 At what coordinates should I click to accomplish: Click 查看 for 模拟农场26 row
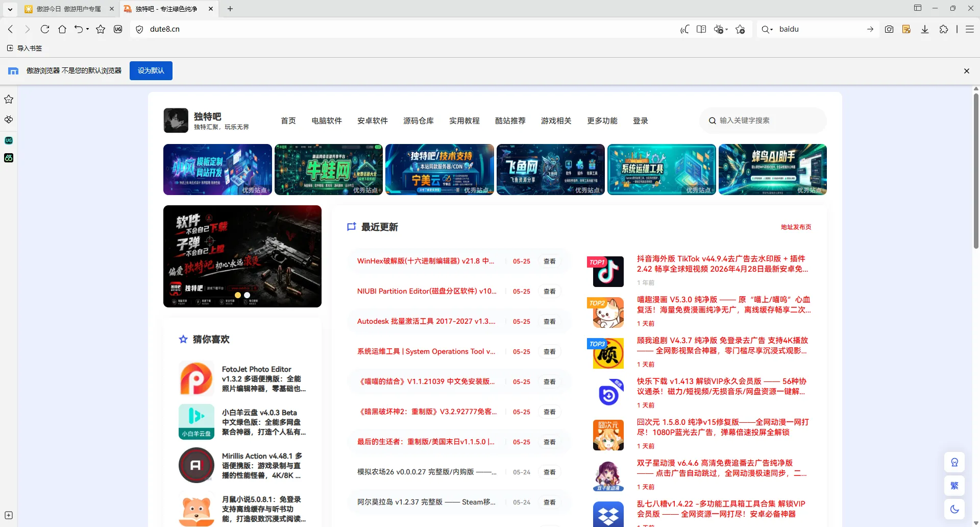(550, 472)
